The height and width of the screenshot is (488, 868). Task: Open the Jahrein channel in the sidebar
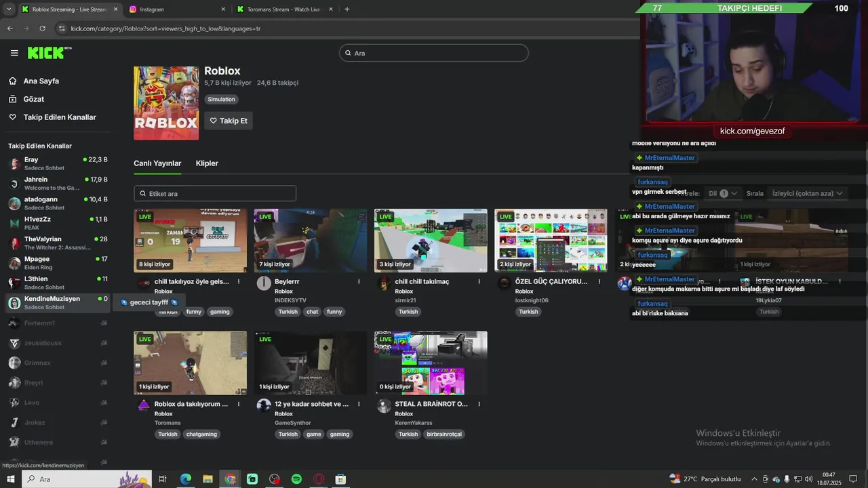point(58,183)
